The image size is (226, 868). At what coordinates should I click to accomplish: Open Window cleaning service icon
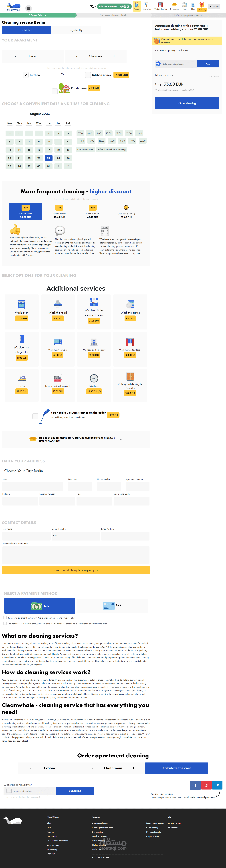tap(160, 6)
